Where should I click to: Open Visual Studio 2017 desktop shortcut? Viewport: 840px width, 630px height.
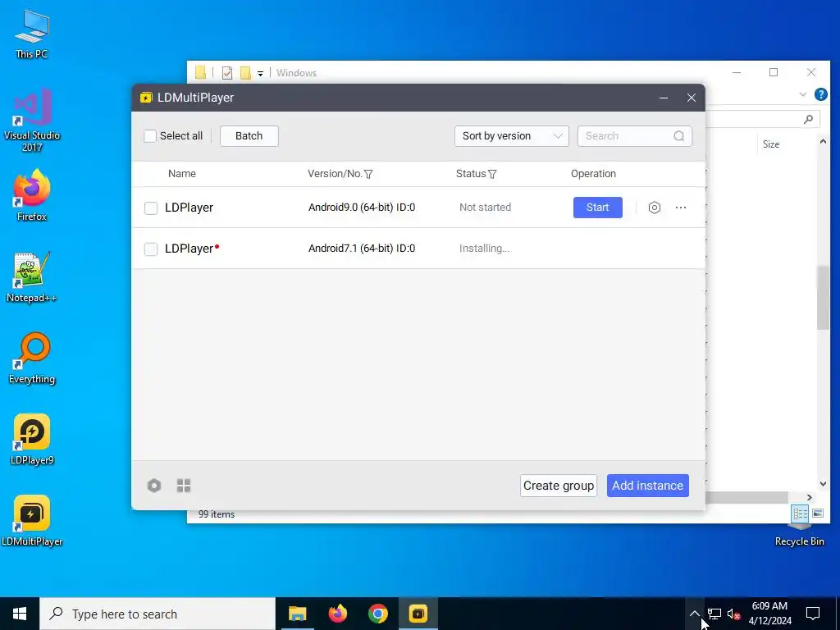click(x=32, y=120)
